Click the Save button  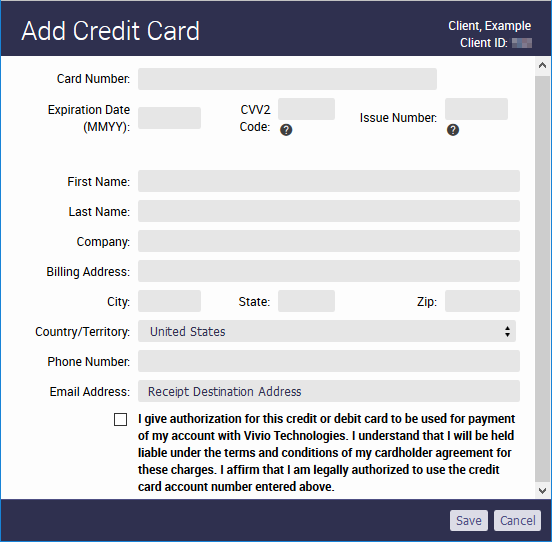(x=469, y=520)
